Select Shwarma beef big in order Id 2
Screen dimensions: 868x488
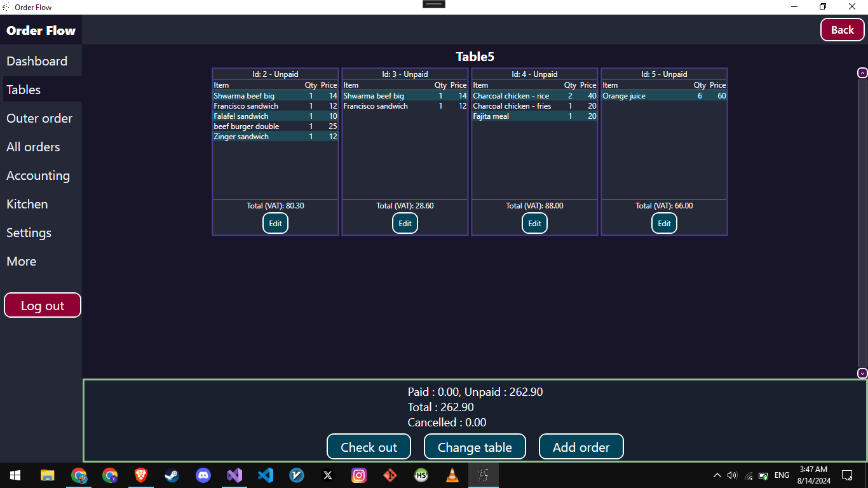(x=275, y=95)
